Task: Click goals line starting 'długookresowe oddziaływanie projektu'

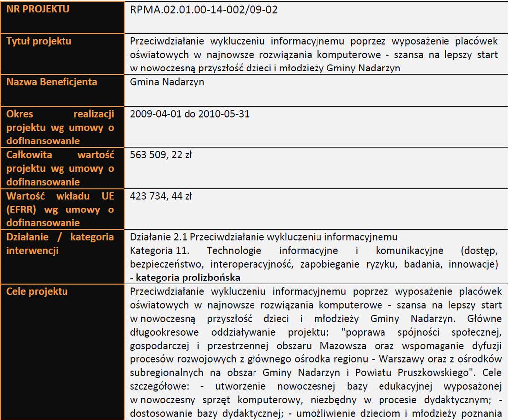Action: click(316, 332)
